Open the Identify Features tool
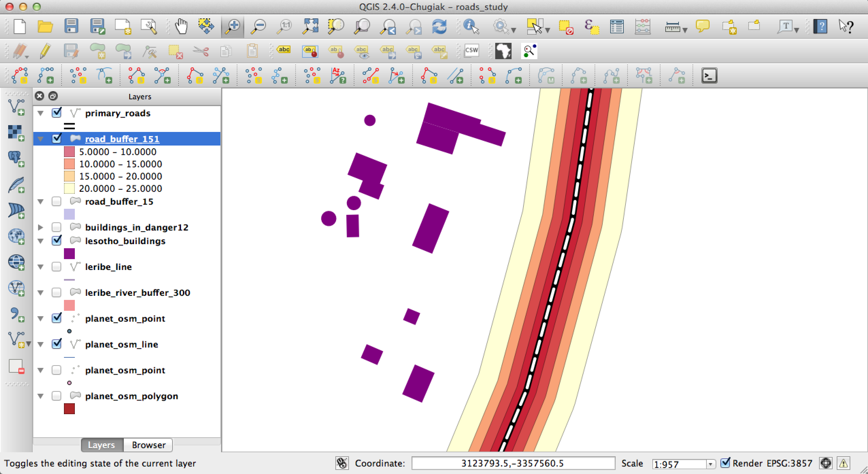Image resolution: width=868 pixels, height=474 pixels. [x=471, y=26]
